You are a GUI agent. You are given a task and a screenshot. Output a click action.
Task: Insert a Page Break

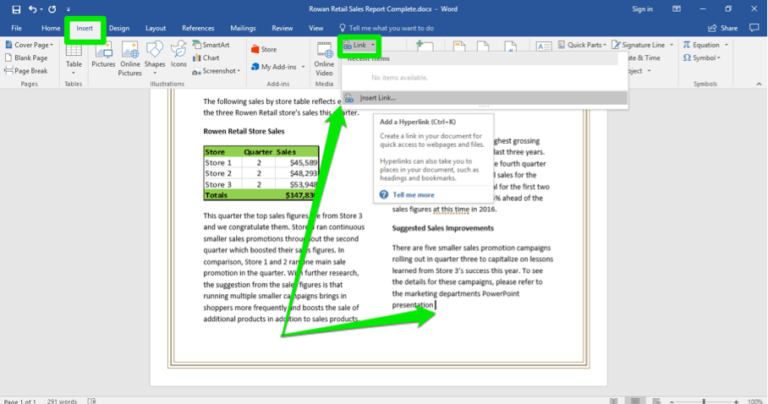coord(26,71)
